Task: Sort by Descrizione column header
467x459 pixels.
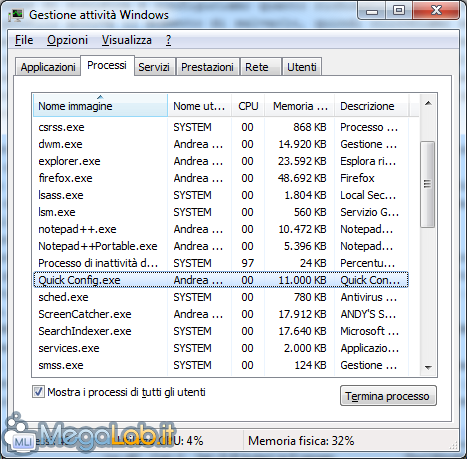Action: point(371,106)
